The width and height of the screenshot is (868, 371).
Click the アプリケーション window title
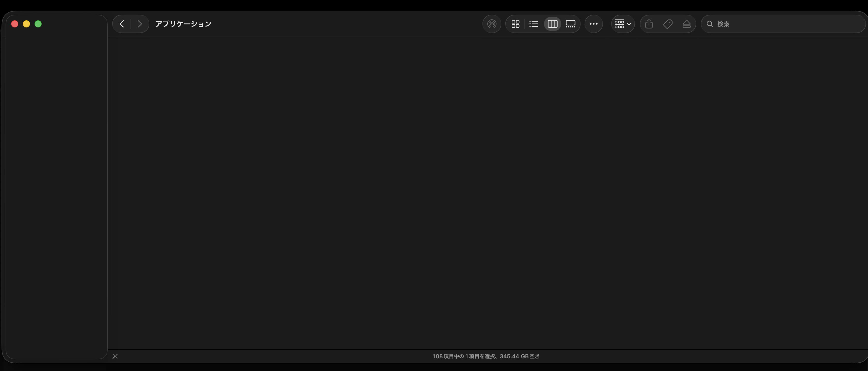pyautogui.click(x=183, y=24)
